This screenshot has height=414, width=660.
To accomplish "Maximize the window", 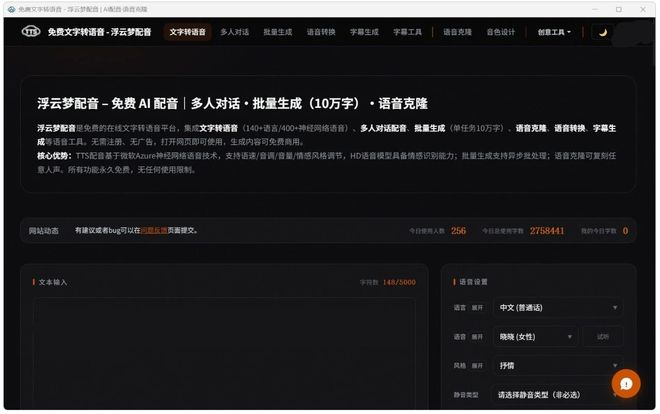I will [619, 9].
